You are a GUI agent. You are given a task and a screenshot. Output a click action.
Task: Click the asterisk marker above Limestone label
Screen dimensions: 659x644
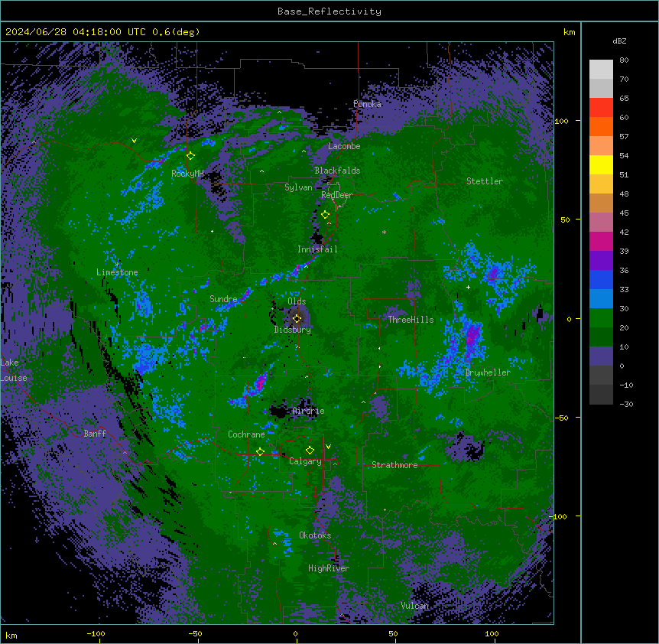tap(118, 264)
